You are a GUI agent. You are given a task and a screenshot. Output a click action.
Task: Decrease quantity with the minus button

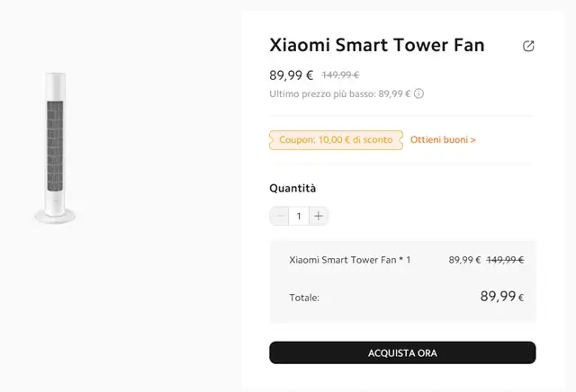[x=280, y=216]
